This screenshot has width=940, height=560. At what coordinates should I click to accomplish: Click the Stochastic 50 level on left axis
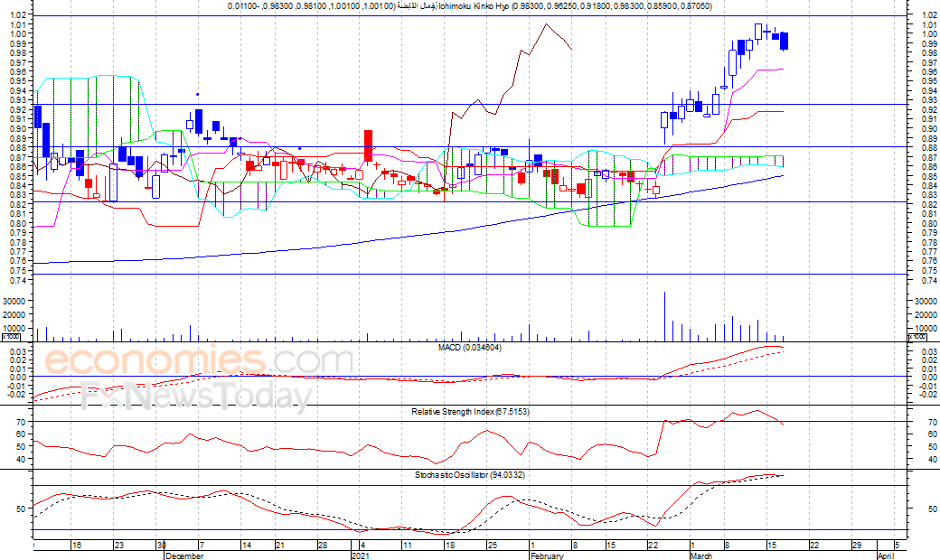[21, 509]
